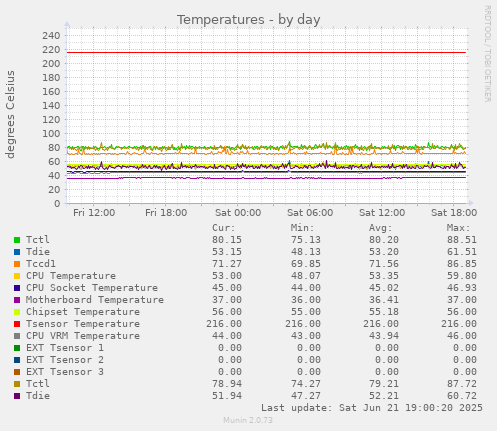Click the 220 y-axis tick label
497x431 pixels.
tap(51, 50)
